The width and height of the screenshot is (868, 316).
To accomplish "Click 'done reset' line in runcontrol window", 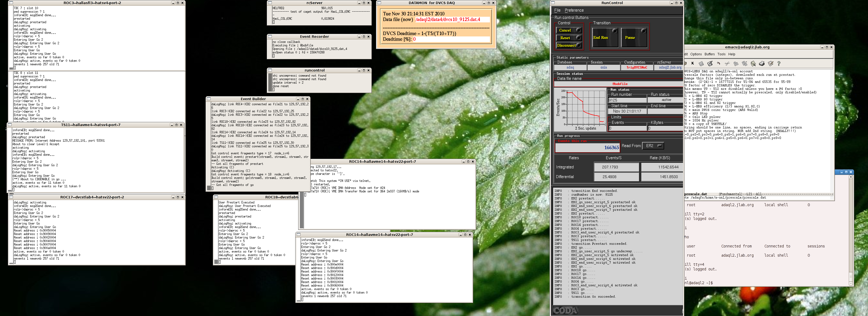I will (281, 86).
